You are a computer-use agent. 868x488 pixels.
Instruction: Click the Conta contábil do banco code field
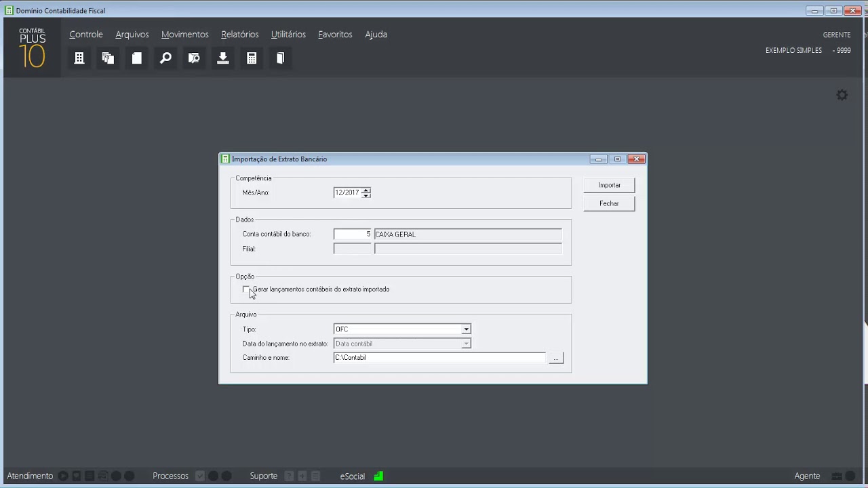(353, 235)
